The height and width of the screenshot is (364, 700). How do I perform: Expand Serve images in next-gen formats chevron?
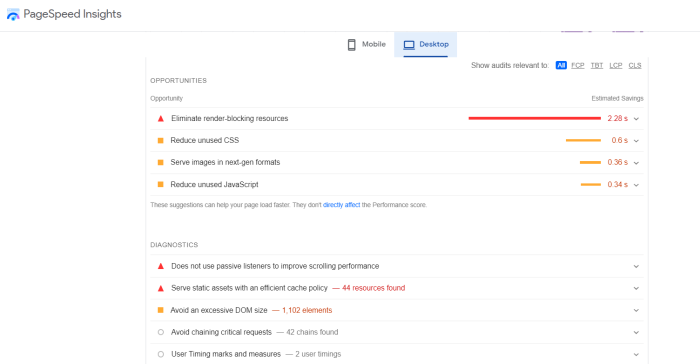click(636, 163)
